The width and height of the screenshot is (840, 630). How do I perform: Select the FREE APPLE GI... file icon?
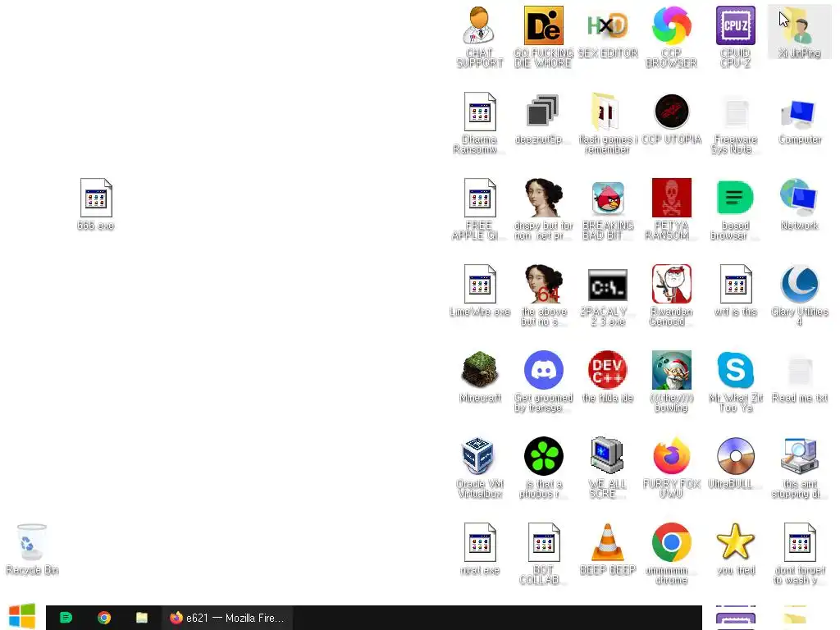click(479, 199)
